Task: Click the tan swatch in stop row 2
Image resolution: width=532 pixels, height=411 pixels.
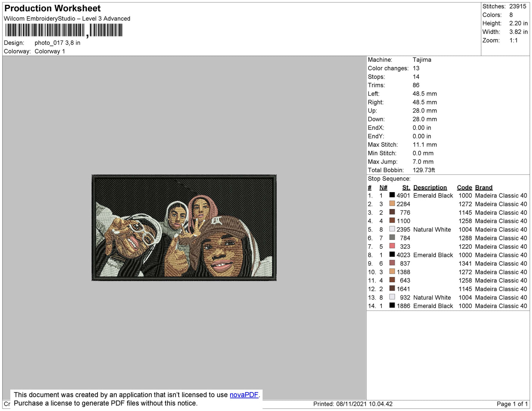Action: (x=392, y=203)
